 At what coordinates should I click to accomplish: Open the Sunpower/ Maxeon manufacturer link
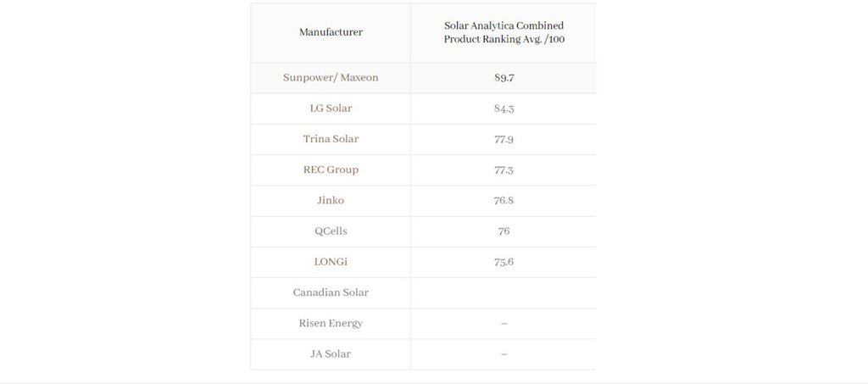[x=331, y=77]
